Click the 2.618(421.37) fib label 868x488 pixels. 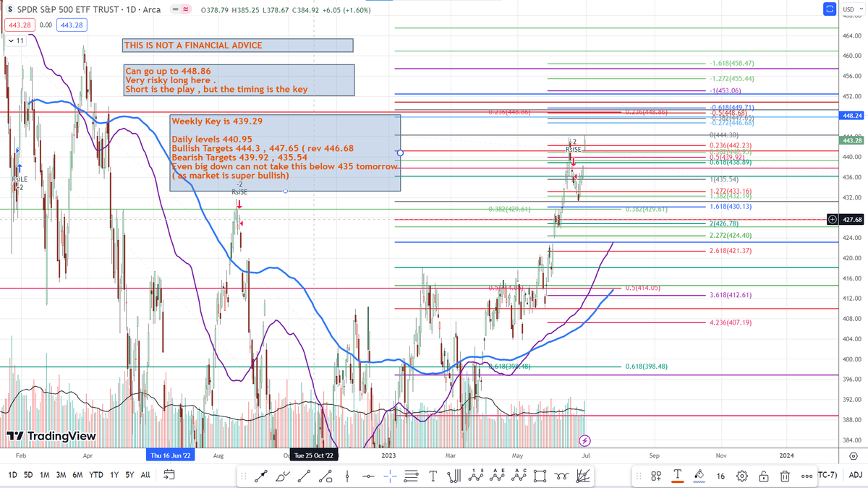731,251
